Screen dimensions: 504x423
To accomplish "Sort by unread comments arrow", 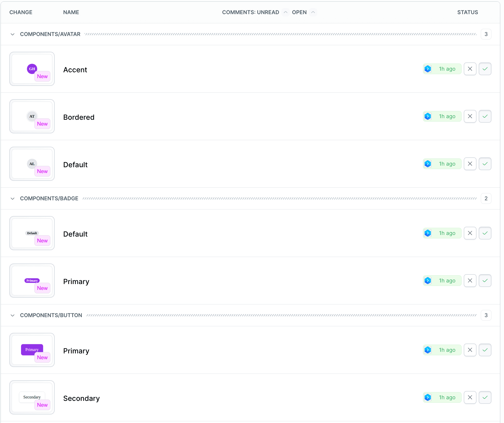I will coord(285,12).
